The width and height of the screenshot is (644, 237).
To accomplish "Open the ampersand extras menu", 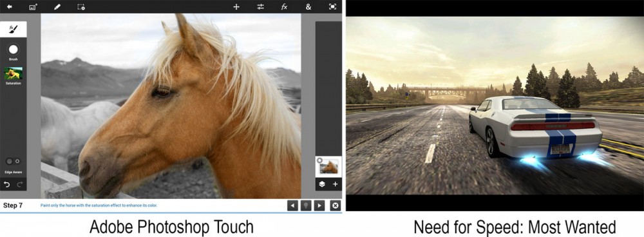I will (308, 6).
